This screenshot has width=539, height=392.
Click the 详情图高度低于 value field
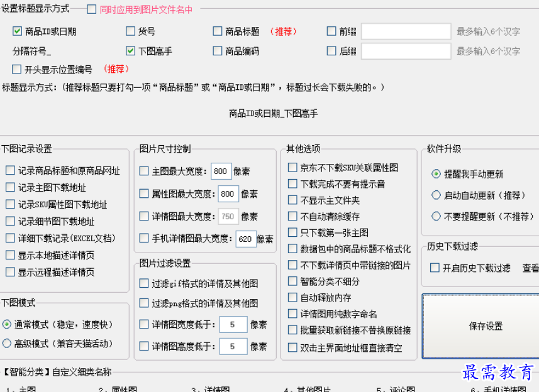pyautogui.click(x=233, y=346)
